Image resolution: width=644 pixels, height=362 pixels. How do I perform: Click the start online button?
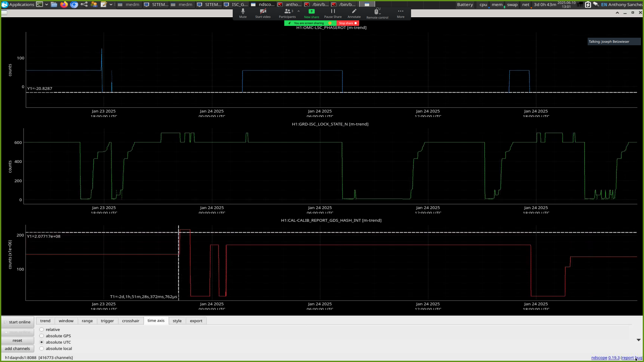click(18, 322)
